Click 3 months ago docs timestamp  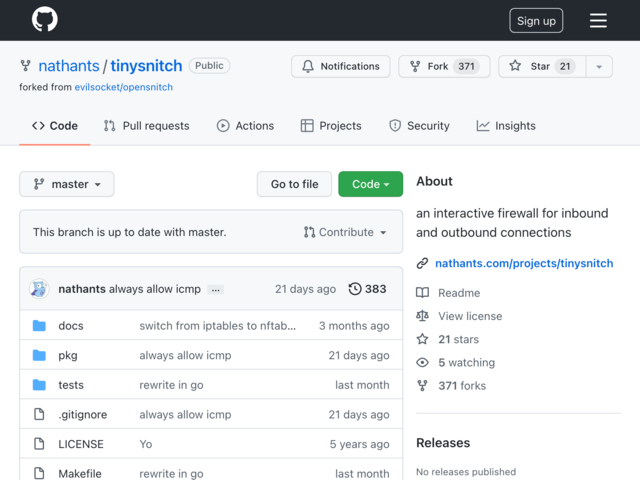(354, 326)
